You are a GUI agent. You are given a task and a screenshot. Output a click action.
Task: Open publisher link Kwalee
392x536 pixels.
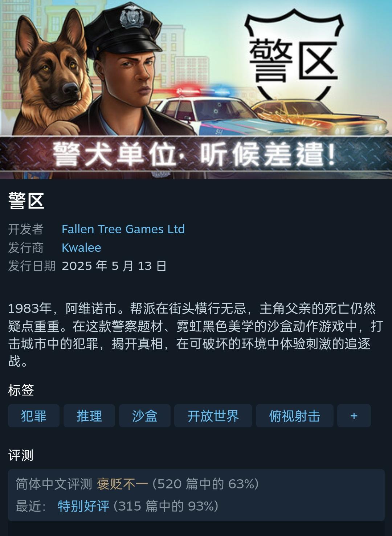pyautogui.click(x=81, y=248)
